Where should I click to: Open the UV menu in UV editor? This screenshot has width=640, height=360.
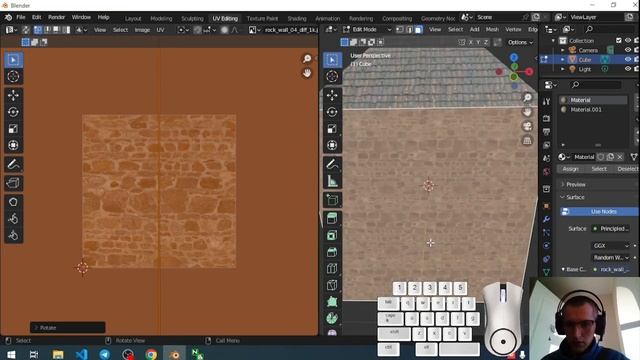click(160, 30)
